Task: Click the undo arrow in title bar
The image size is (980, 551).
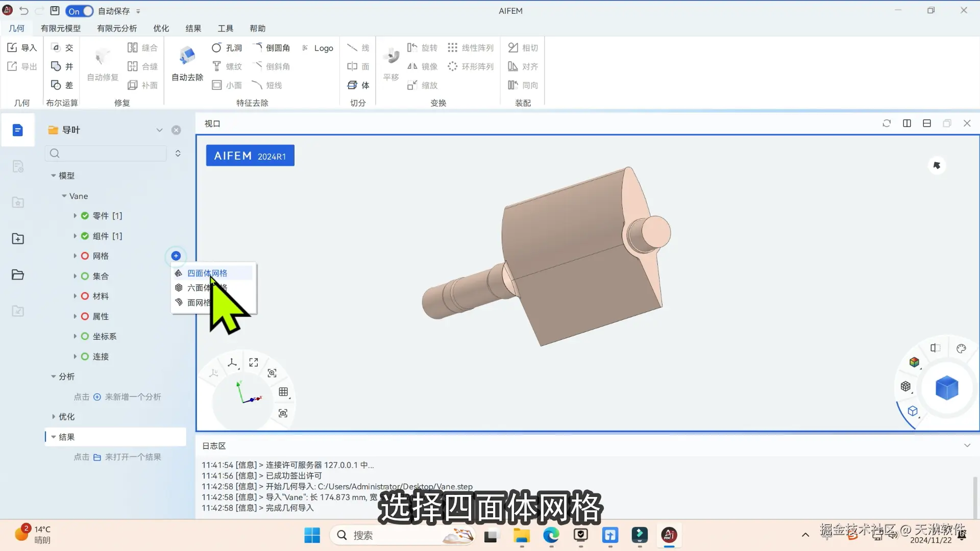Action: coord(24,11)
